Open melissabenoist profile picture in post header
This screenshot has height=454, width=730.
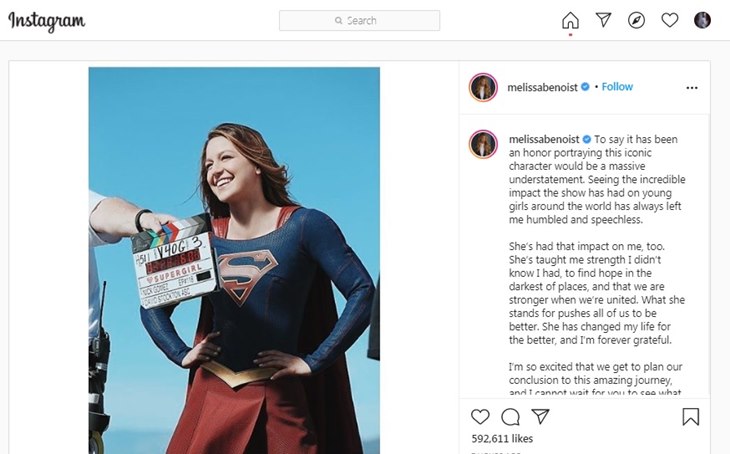click(x=483, y=87)
